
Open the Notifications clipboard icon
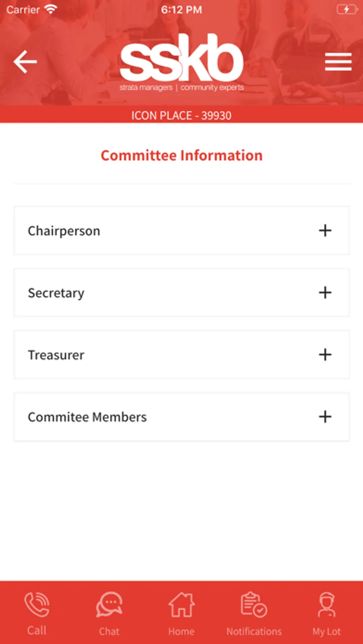coord(254,605)
